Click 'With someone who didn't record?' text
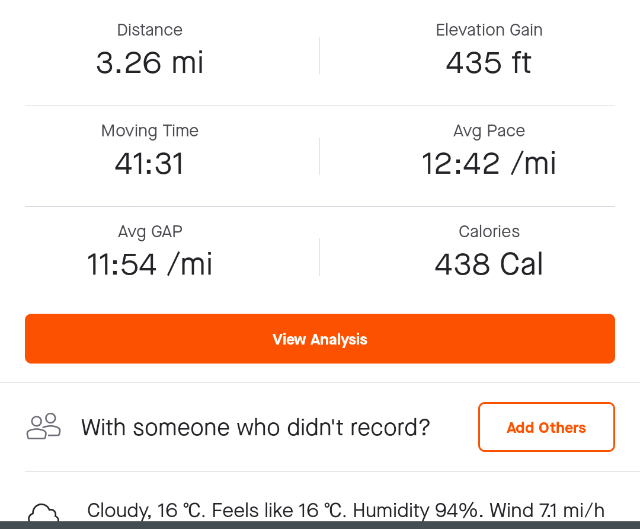 [256, 427]
